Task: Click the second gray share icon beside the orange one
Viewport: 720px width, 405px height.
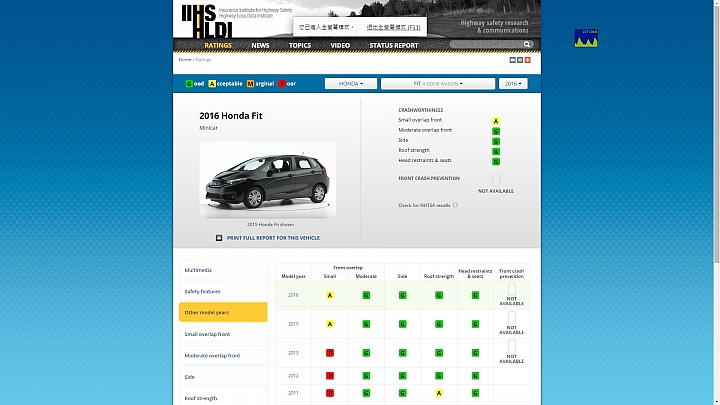Action: click(x=520, y=60)
